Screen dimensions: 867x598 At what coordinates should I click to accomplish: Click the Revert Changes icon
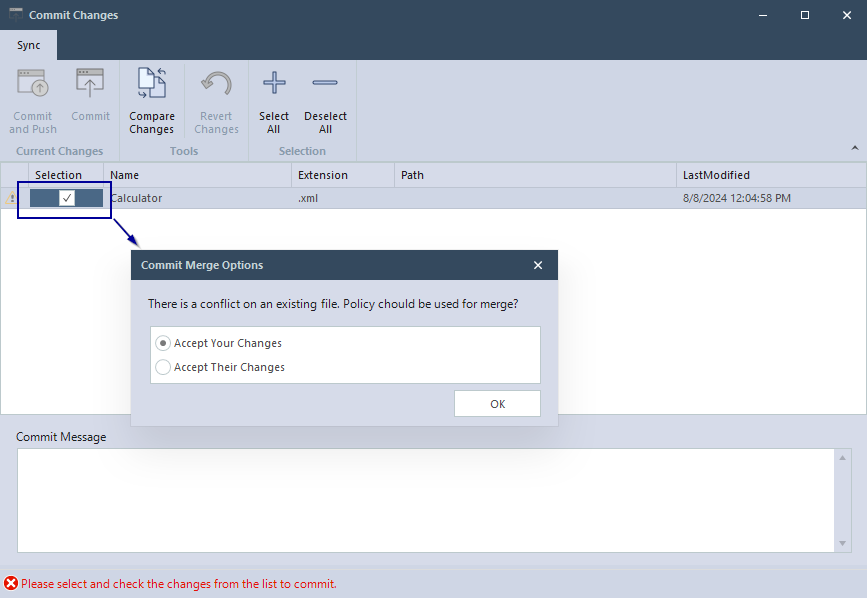[216, 83]
